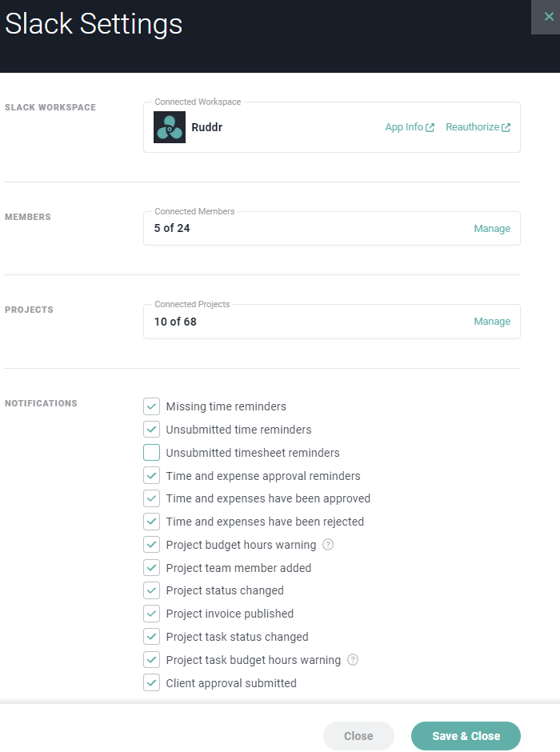Click the Reauthorize link

(478, 127)
